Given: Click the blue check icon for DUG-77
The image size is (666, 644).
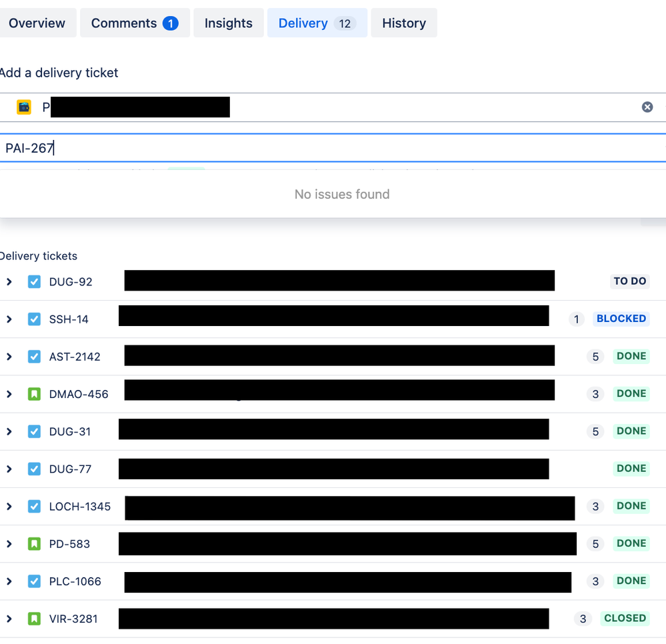Looking at the screenshot, I should (34, 469).
